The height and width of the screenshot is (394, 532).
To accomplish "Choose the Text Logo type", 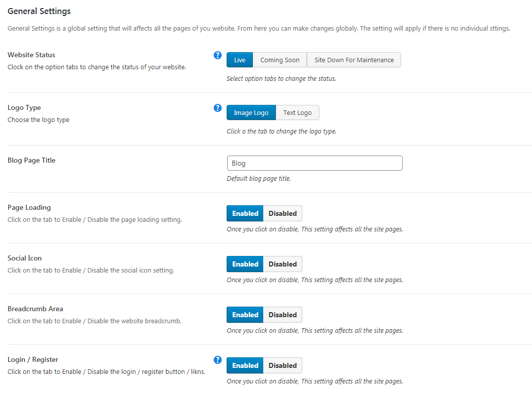I will coord(297,113).
